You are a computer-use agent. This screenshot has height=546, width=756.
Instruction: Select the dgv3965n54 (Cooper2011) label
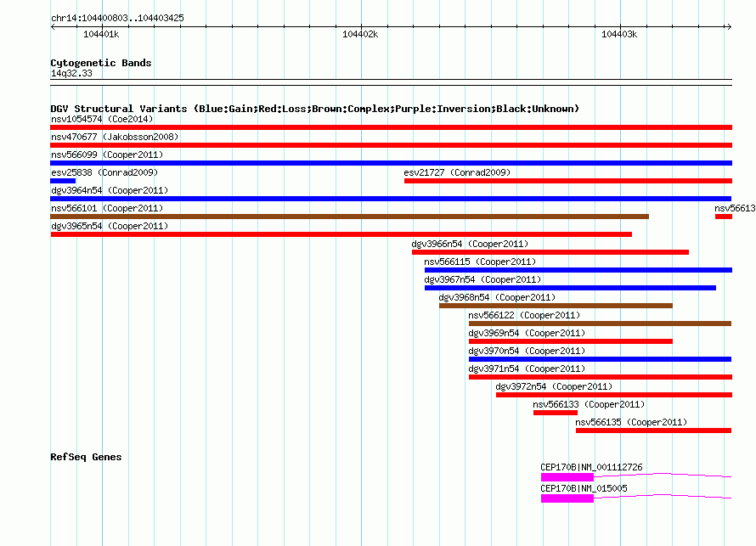pos(110,226)
